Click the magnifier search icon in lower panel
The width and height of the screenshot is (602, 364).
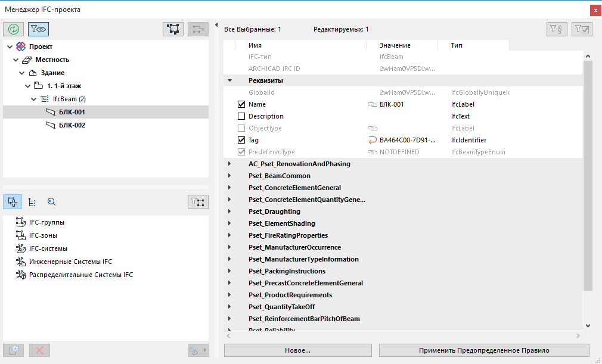coord(52,202)
